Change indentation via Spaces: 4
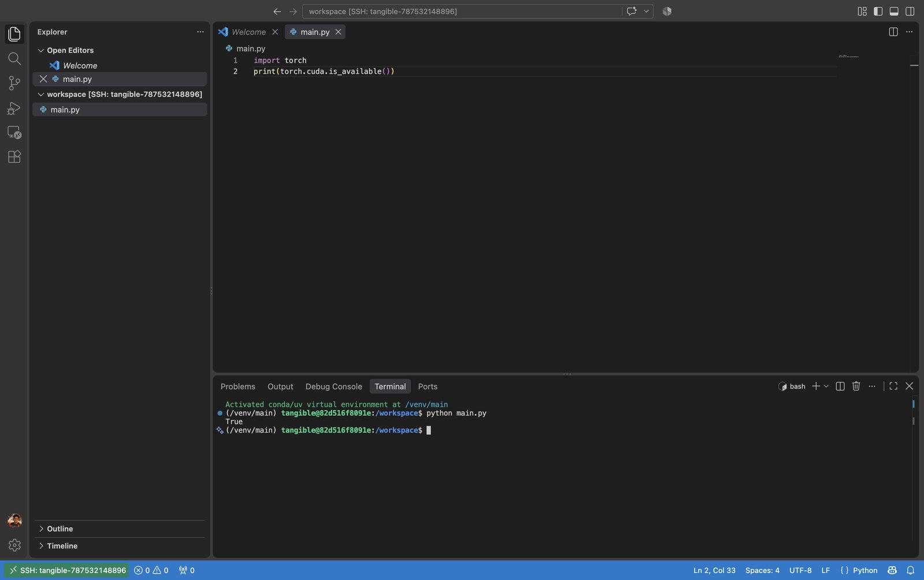Screen dimensions: 924x580 [x=762, y=570]
